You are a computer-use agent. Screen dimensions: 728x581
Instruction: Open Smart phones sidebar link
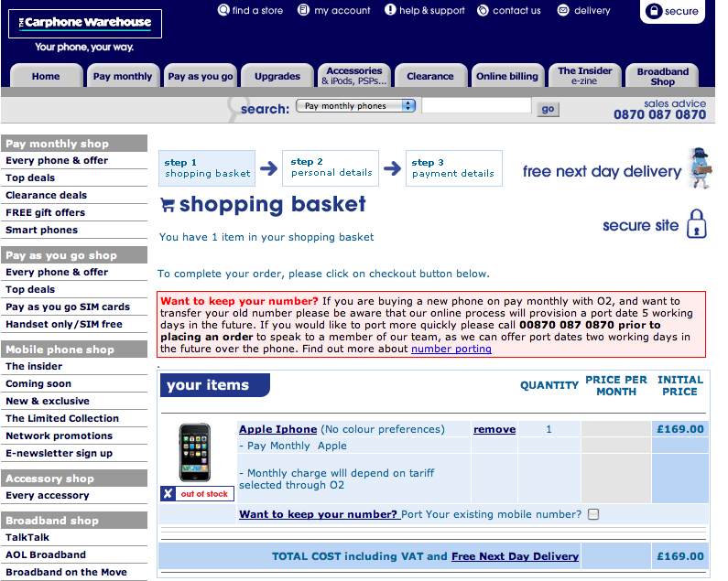point(42,230)
